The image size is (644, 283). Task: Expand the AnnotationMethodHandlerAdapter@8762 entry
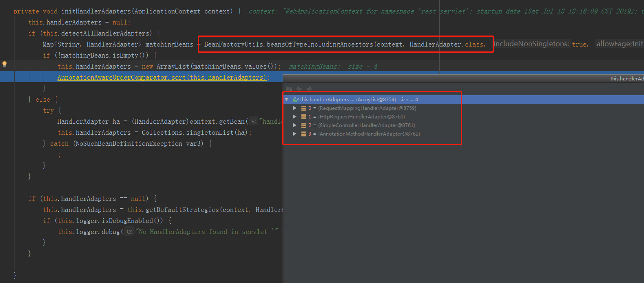[295, 134]
